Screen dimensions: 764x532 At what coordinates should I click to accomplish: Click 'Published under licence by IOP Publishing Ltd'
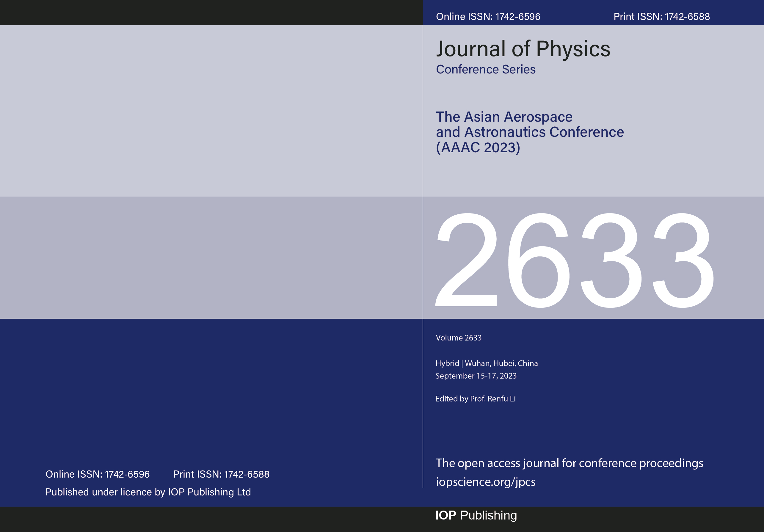[x=148, y=492]
